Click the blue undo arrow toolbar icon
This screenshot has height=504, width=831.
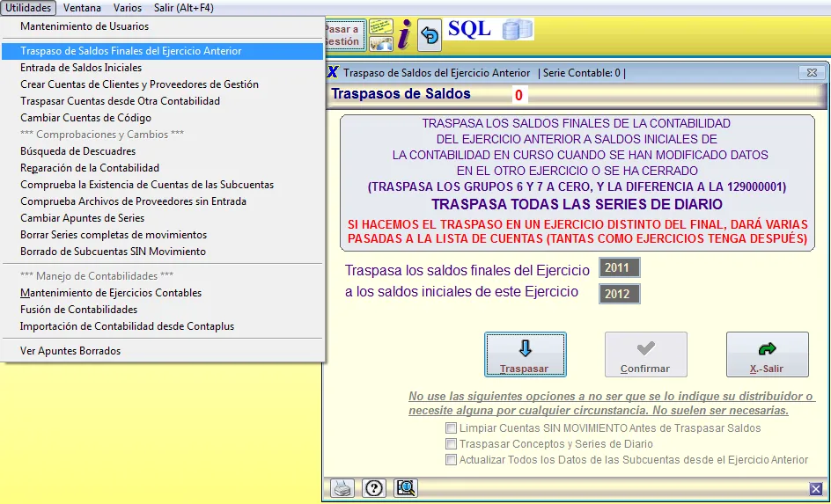[x=430, y=34]
